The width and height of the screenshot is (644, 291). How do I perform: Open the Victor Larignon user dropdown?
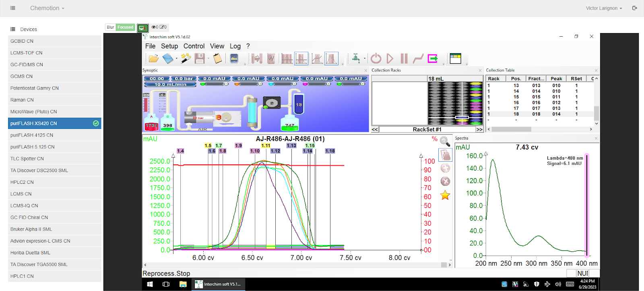tap(604, 8)
